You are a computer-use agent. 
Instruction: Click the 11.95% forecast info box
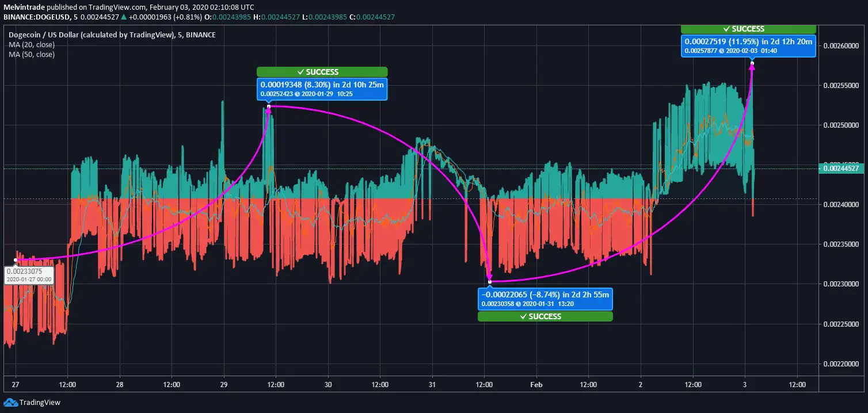click(x=748, y=45)
